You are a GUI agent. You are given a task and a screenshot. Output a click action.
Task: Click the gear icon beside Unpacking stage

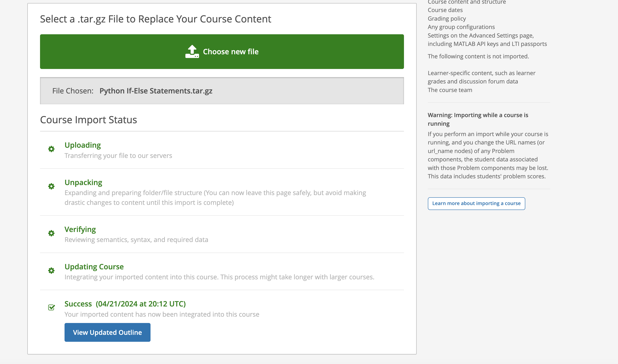point(51,186)
